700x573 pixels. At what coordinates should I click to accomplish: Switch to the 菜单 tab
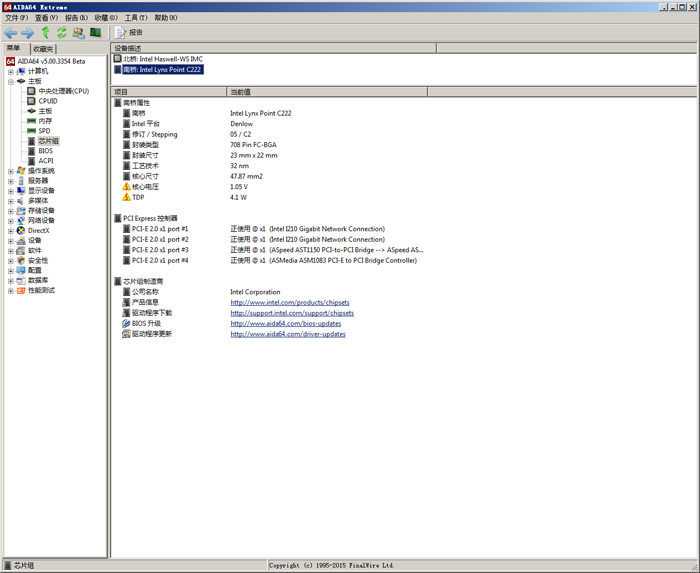pyautogui.click(x=13, y=48)
